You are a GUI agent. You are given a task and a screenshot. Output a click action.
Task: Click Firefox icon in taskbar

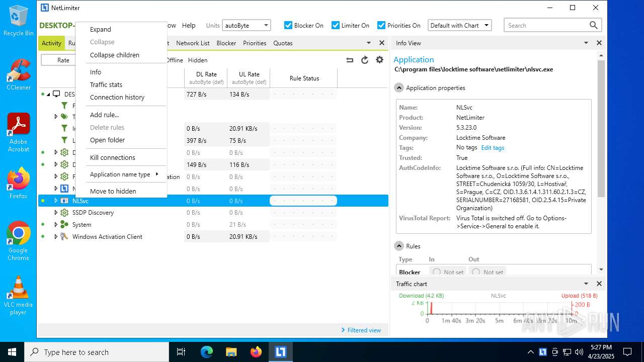pyautogui.click(x=256, y=352)
